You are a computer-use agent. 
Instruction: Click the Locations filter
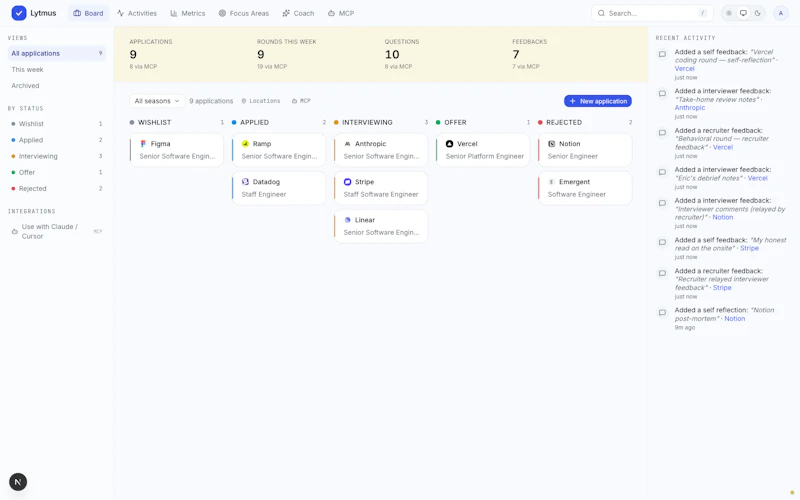pos(261,101)
